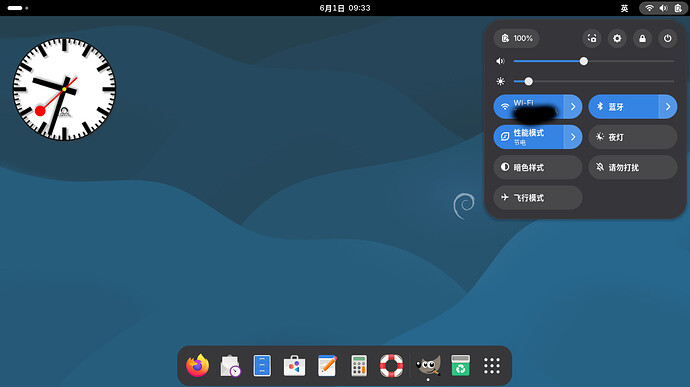The height and width of the screenshot is (387, 690).
Task: Toggle Bluetooth (蓝牙)
Action: (624, 107)
